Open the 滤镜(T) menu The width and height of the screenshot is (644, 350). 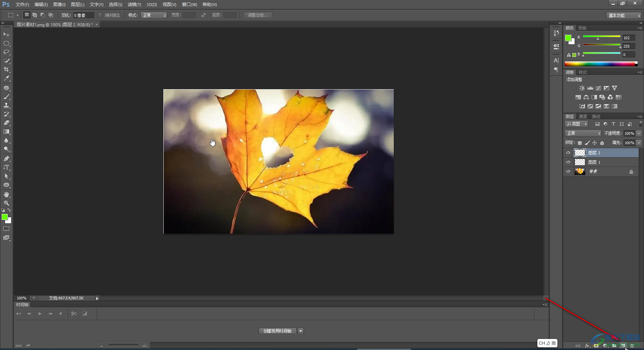134,4
